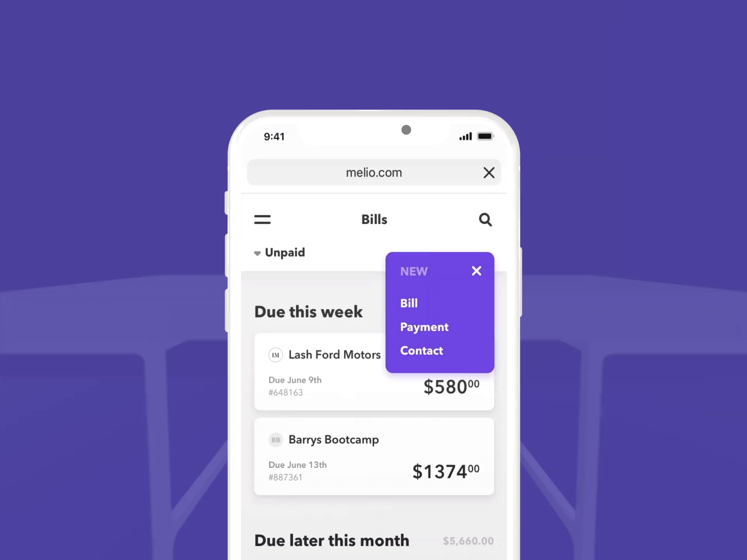
Task: Select Contact from the NEW menu
Action: coord(421,351)
